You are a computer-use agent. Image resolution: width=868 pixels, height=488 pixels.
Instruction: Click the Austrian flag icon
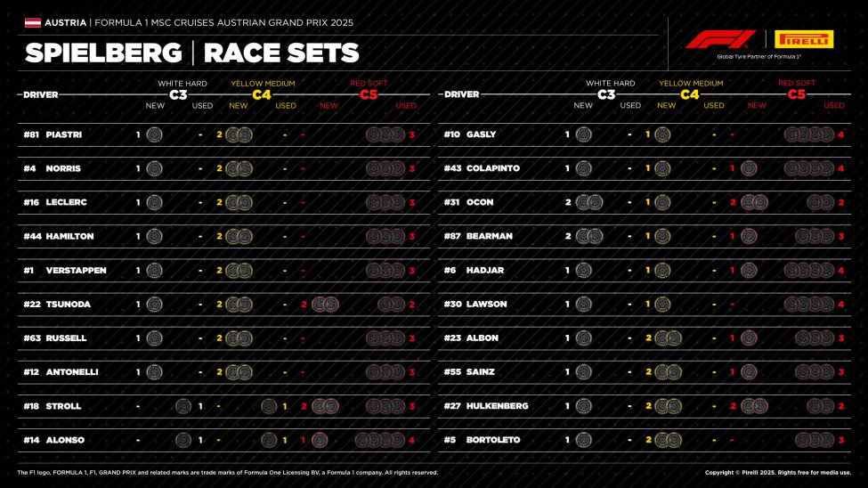pyautogui.click(x=32, y=21)
